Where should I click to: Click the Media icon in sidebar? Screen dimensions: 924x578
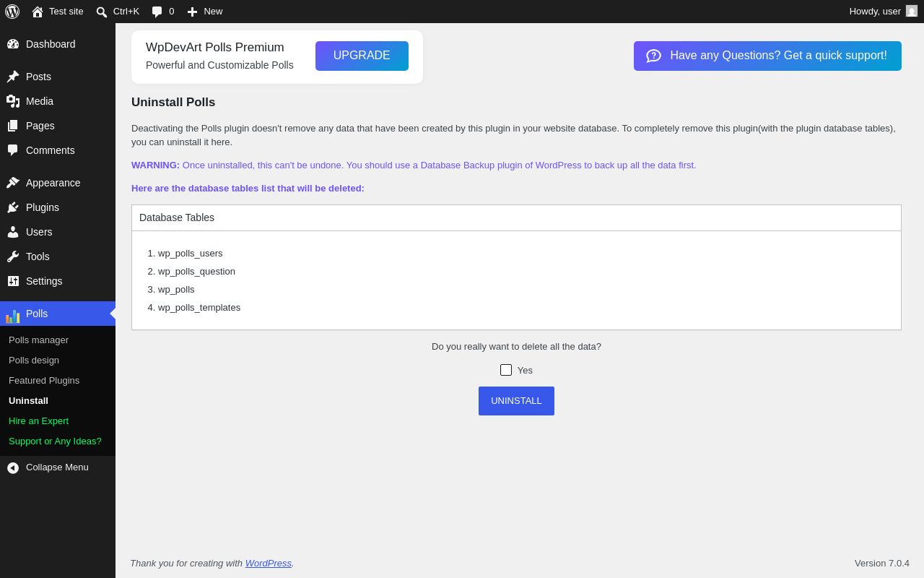(13, 101)
